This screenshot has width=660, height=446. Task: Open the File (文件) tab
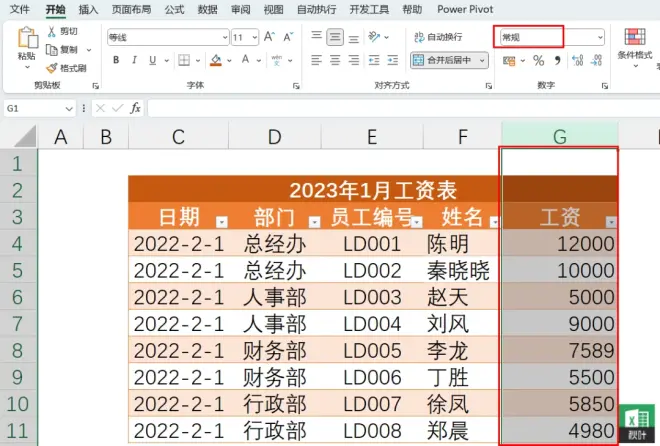pyautogui.click(x=19, y=9)
